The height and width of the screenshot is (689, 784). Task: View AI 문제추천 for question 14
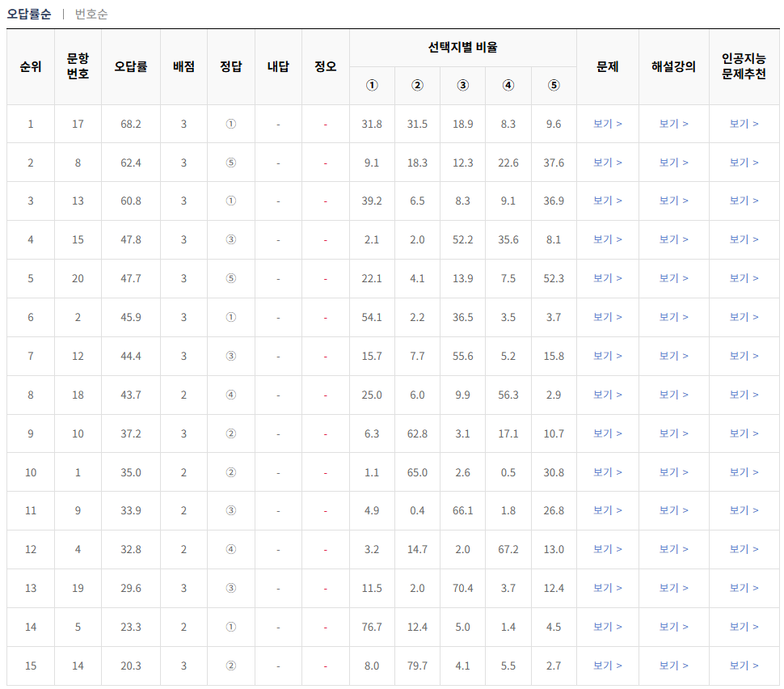pos(744,666)
